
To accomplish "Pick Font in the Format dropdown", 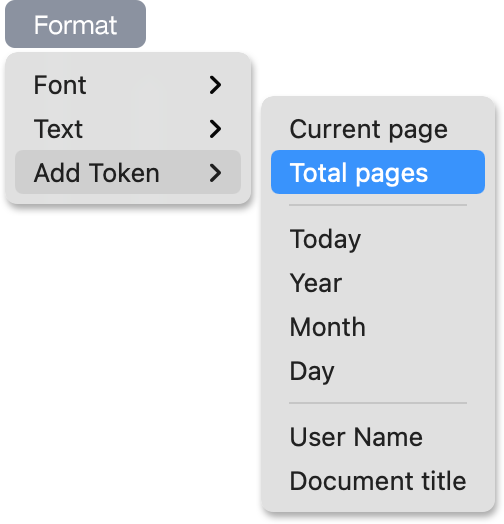I will pyautogui.click(x=128, y=85).
